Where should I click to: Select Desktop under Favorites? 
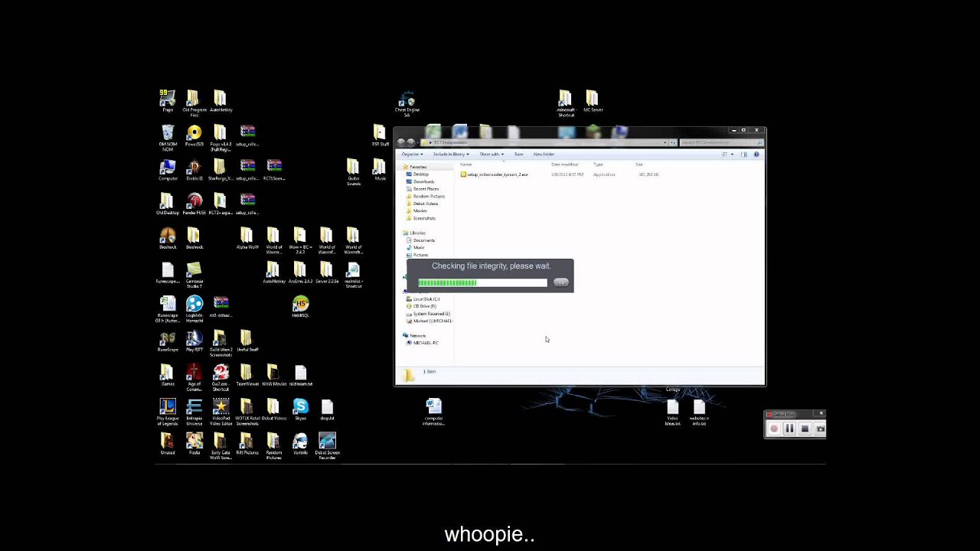click(417, 174)
